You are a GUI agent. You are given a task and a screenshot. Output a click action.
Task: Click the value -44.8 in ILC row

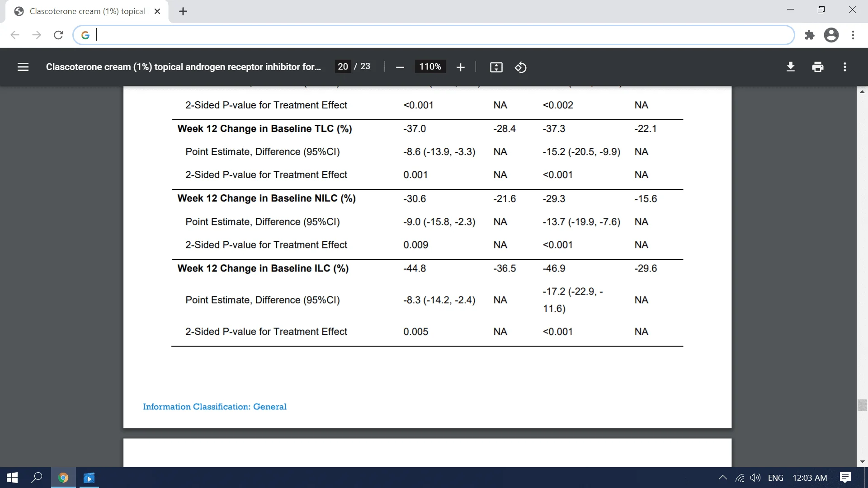click(414, 268)
